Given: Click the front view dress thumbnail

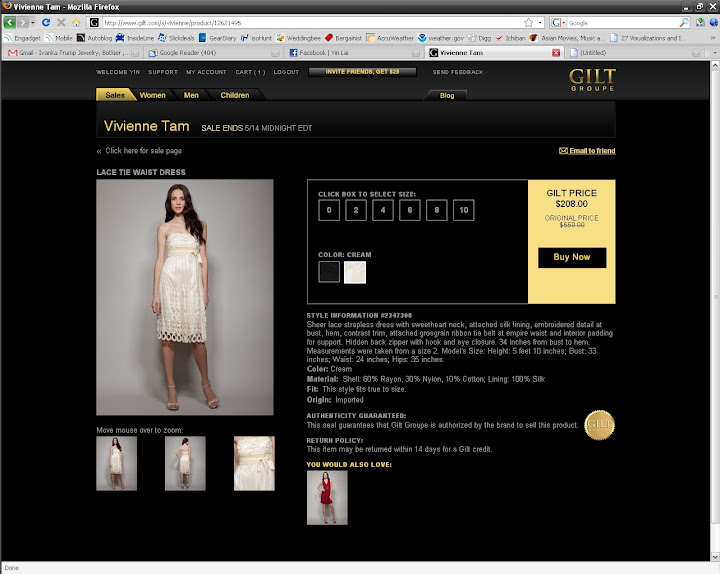Looking at the screenshot, I should click(x=117, y=463).
